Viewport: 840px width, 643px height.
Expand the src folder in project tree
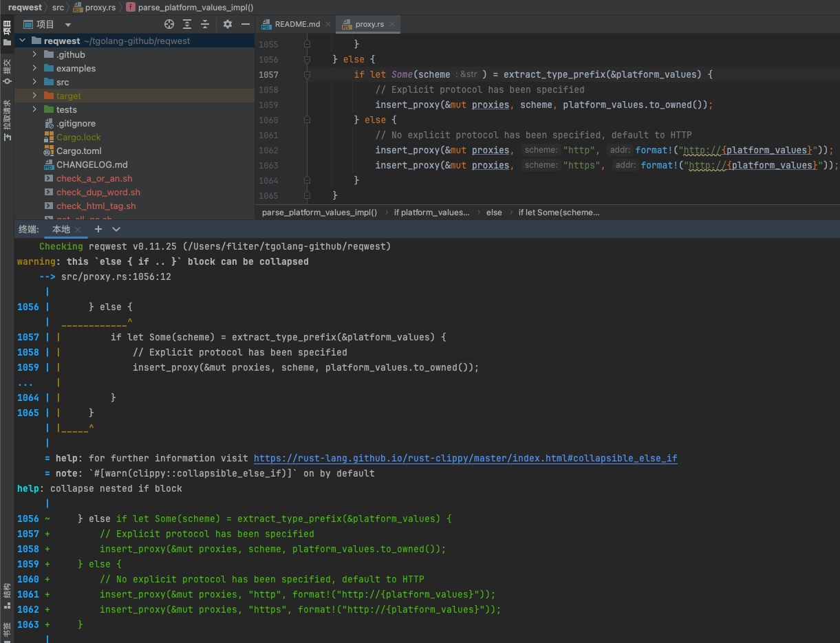click(34, 82)
